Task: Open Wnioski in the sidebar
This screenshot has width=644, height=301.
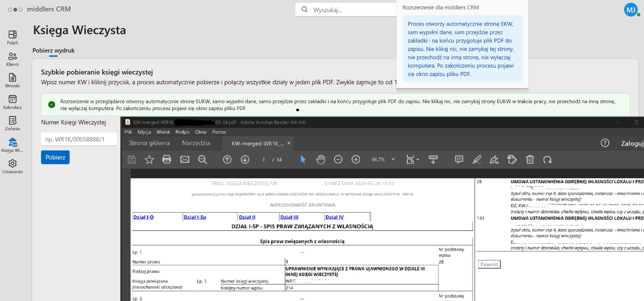Action: tap(12, 81)
